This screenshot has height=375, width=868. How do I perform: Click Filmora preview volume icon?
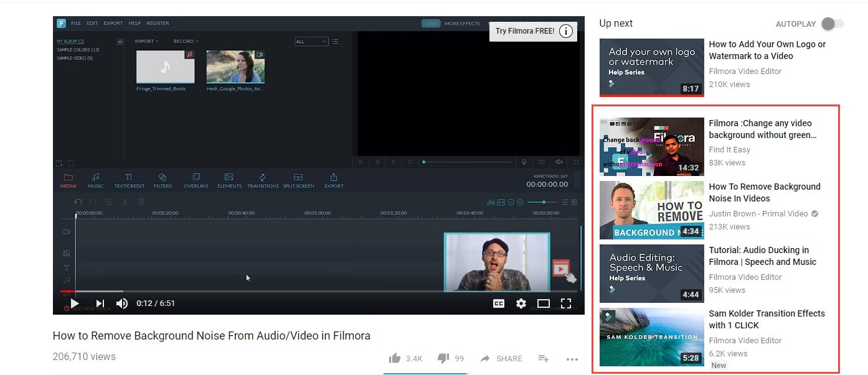point(559,162)
